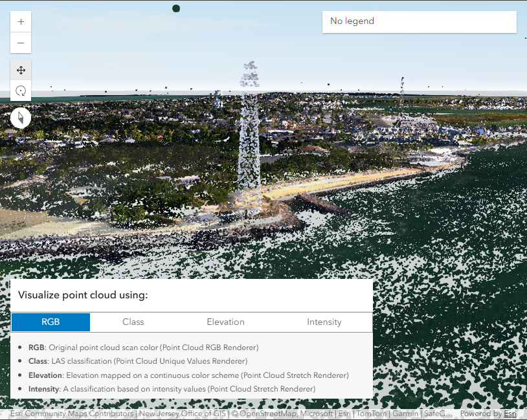Select the active RGB renderer tab

50,322
